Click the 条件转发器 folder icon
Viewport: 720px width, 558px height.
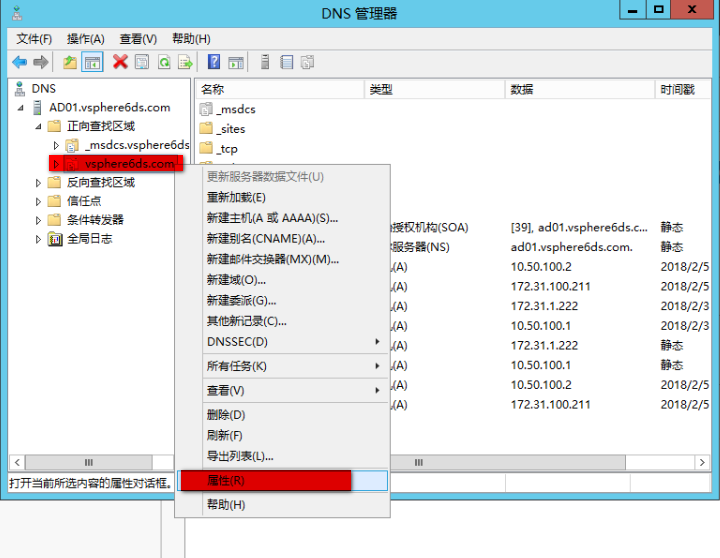54,220
